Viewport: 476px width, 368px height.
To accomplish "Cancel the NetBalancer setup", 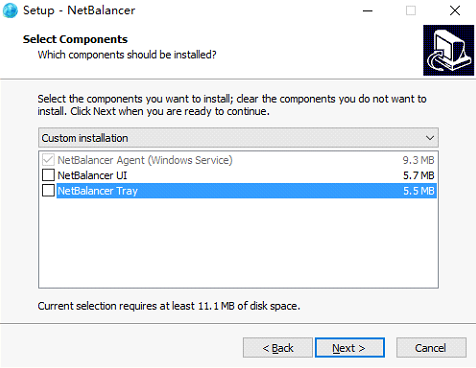I will (x=431, y=348).
